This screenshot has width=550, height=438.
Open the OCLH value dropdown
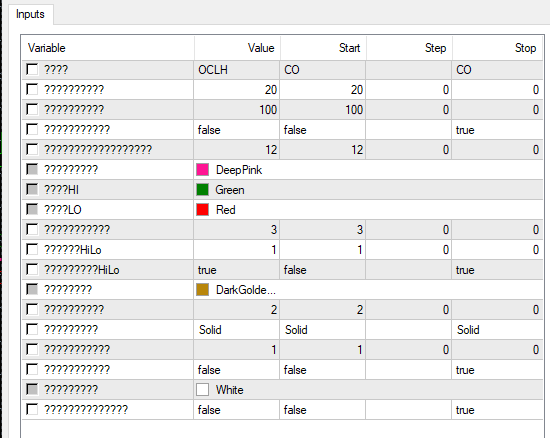coord(236,70)
